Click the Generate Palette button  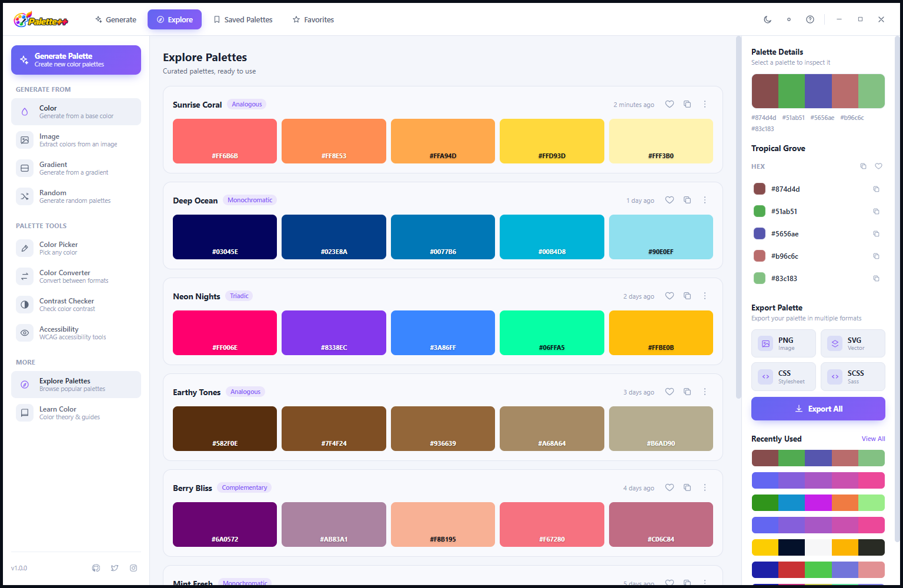click(x=76, y=60)
